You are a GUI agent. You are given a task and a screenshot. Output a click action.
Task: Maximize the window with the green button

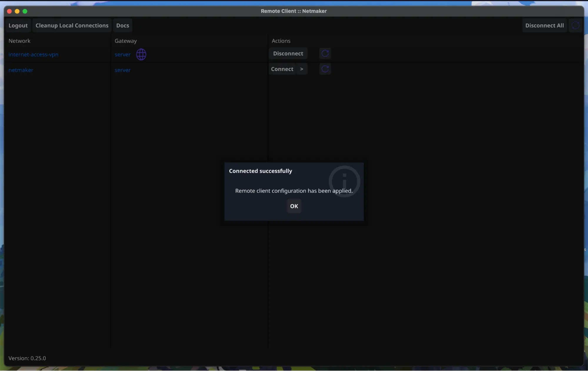pyautogui.click(x=25, y=11)
